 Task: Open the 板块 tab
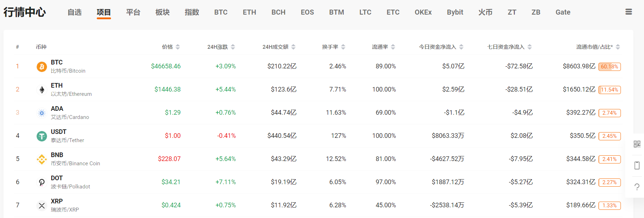[163, 12]
